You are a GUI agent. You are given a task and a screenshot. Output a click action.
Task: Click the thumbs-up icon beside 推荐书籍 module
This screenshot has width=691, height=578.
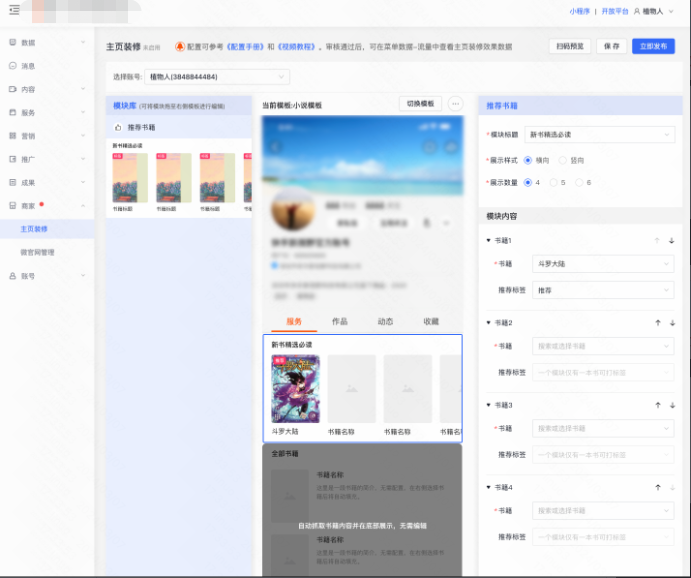pyautogui.click(x=118, y=128)
